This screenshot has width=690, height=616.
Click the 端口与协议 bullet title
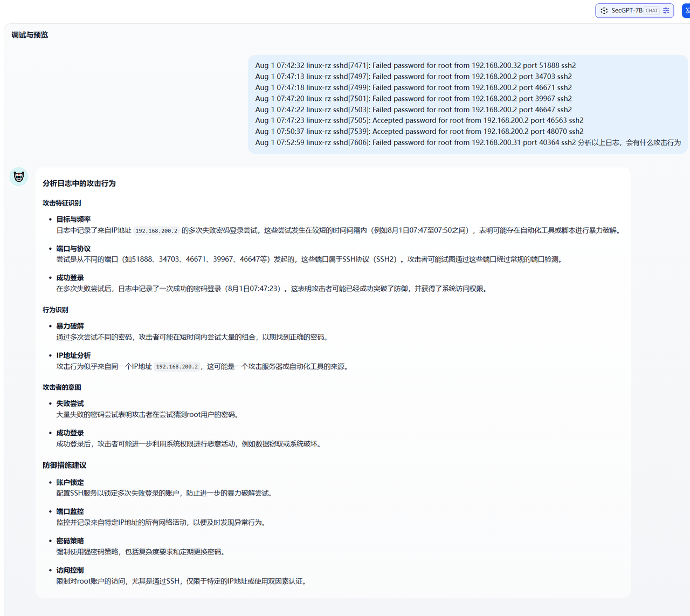(x=73, y=249)
